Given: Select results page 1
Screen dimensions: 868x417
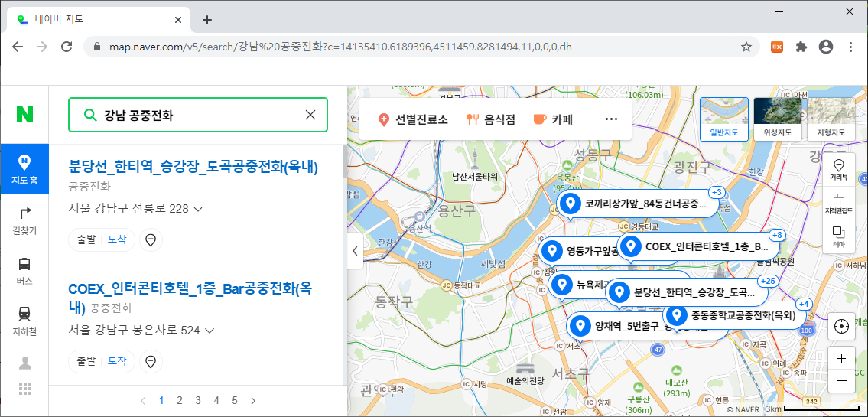Looking at the screenshot, I should tap(161, 400).
